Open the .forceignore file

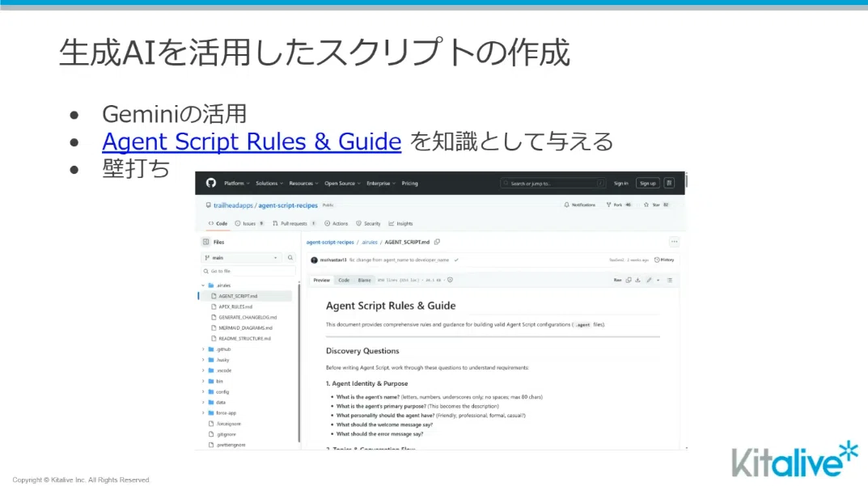(x=229, y=424)
